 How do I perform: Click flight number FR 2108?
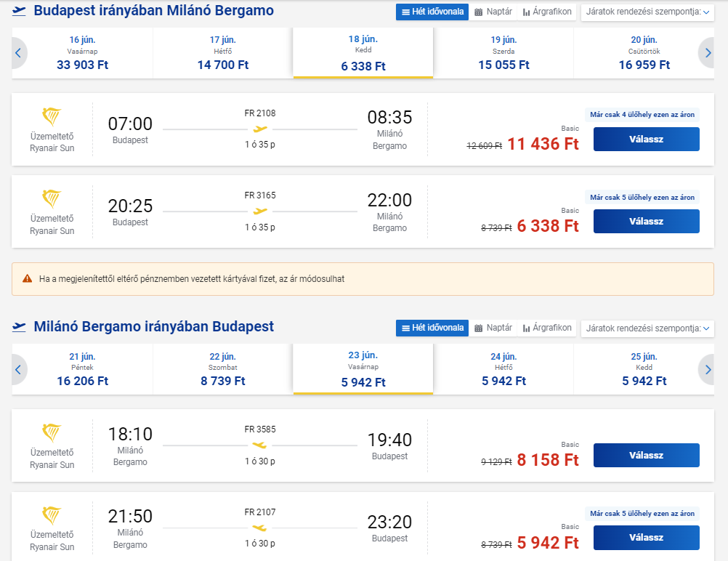pyautogui.click(x=260, y=113)
